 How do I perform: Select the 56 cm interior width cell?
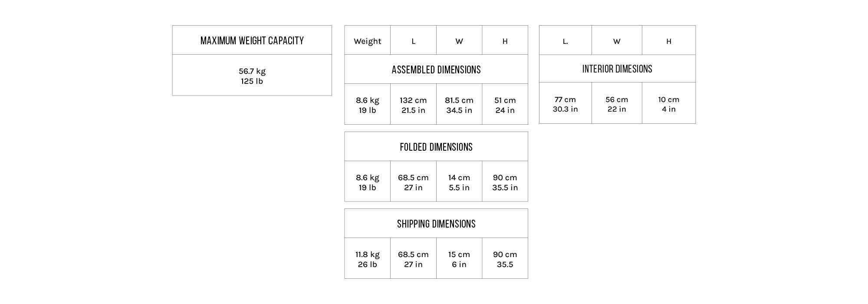point(616,104)
